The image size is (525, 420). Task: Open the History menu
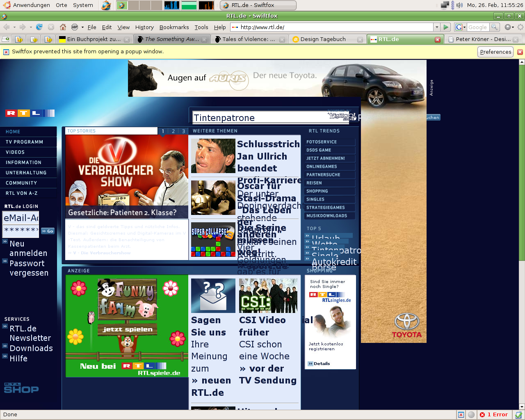(x=144, y=27)
